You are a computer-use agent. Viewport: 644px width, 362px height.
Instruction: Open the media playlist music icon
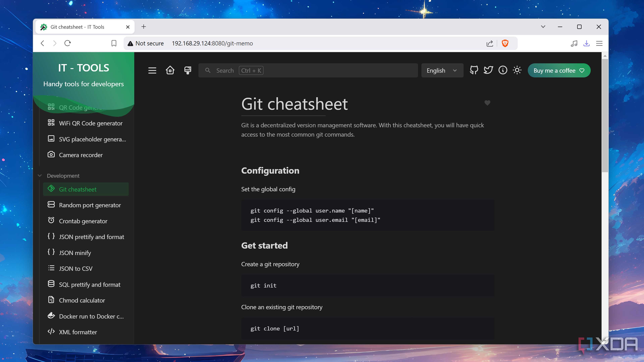[574, 43]
